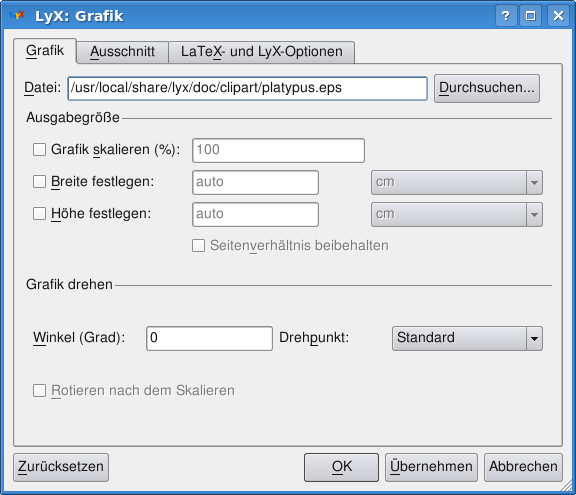The image size is (576, 495).
Task: Confirm with the OK button
Action: click(341, 467)
